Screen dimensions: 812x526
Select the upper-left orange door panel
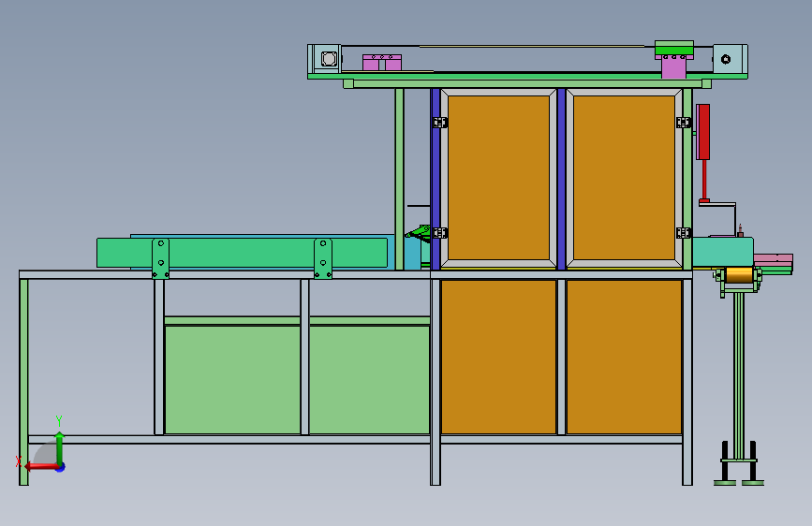[498, 178]
